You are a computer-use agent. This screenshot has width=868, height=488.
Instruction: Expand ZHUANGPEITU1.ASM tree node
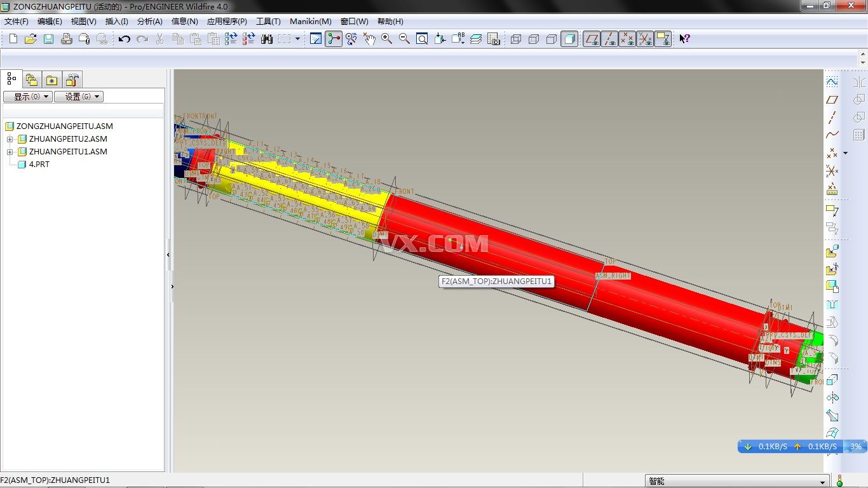(x=10, y=152)
